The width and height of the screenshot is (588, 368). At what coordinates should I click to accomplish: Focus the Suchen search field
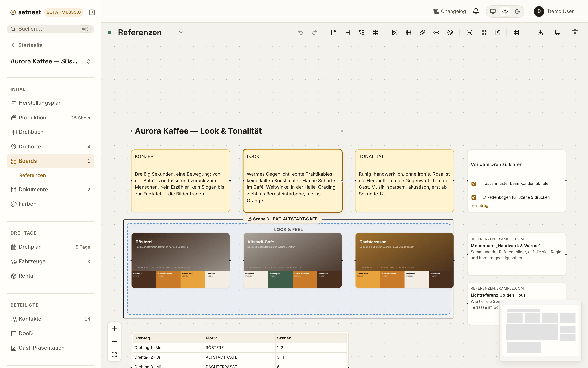pyautogui.click(x=50, y=29)
